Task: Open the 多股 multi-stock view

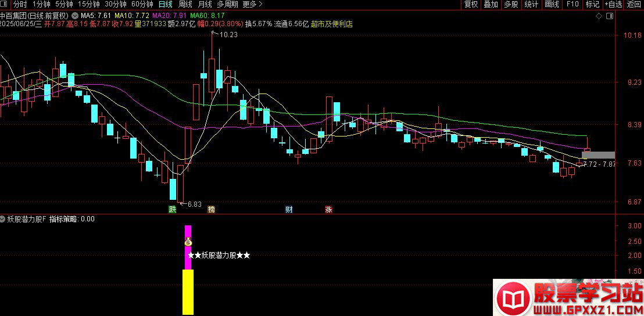Action: click(511, 5)
